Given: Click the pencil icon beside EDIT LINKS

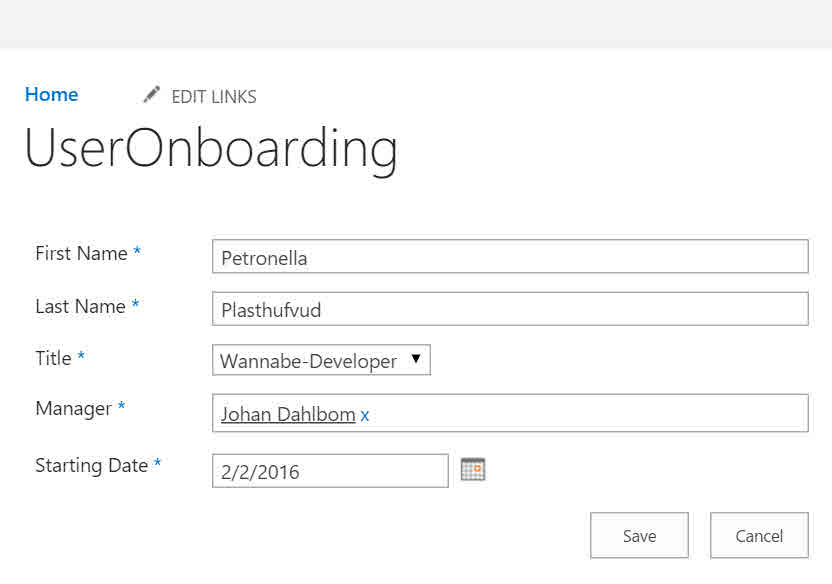Looking at the screenshot, I should tap(151, 95).
